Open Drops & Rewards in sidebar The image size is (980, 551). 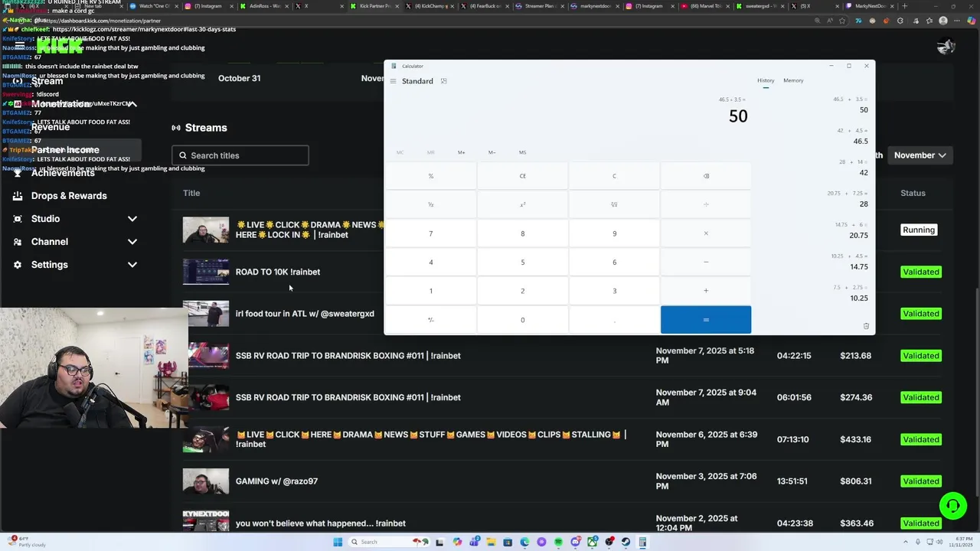69,196
